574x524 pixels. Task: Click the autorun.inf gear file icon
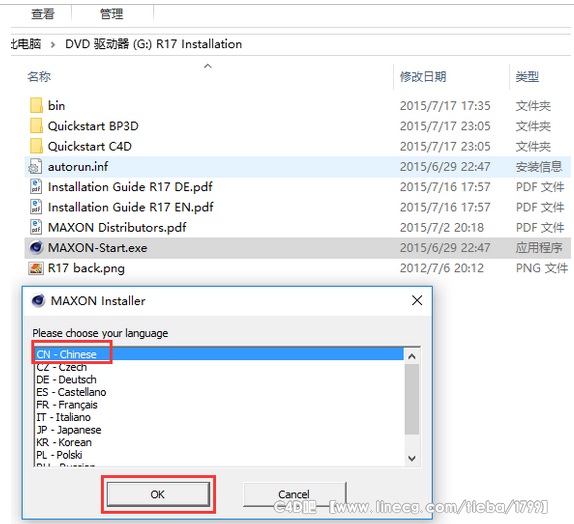[x=36, y=167]
